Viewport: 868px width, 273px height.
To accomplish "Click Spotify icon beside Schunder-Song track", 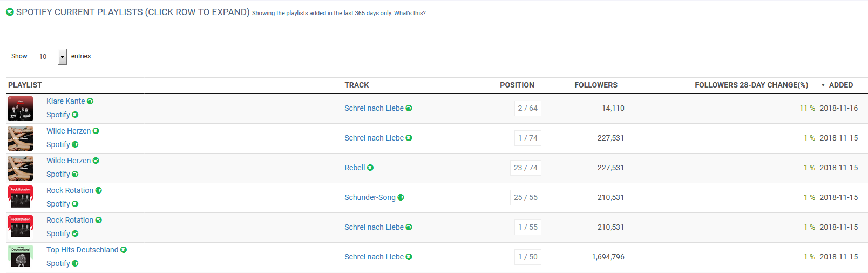I will click(x=401, y=197).
